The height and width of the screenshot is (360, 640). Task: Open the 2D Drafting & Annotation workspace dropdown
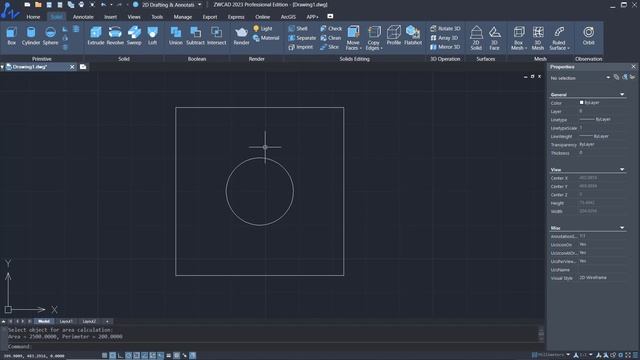click(x=200, y=5)
